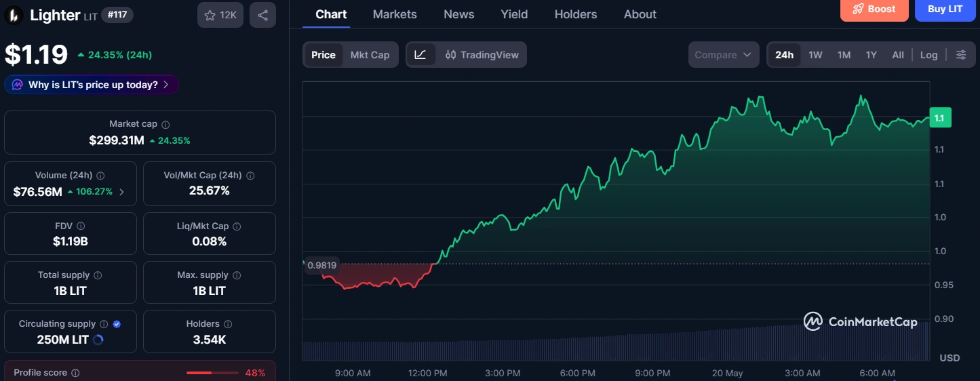Open Holders info icon
Viewport: 980px width, 381px height.
click(x=229, y=325)
